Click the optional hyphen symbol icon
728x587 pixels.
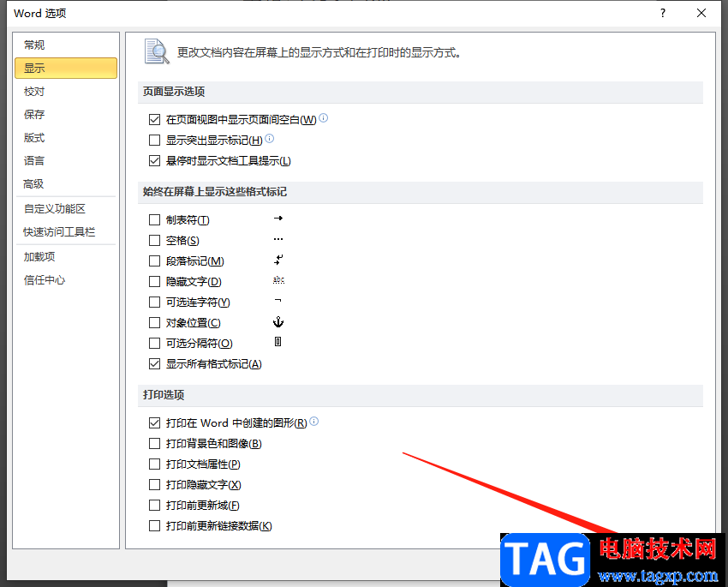(x=277, y=301)
